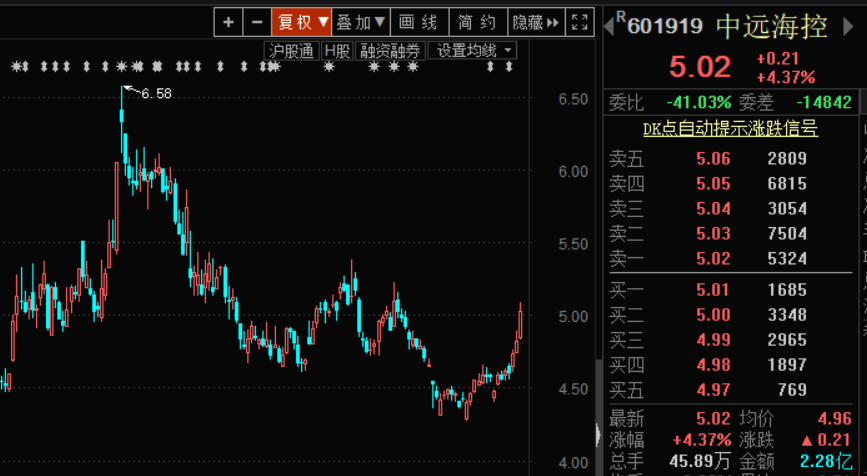Expand the 隐藏 panel toggle
Screen dimensions: 867x476
[x=536, y=22]
